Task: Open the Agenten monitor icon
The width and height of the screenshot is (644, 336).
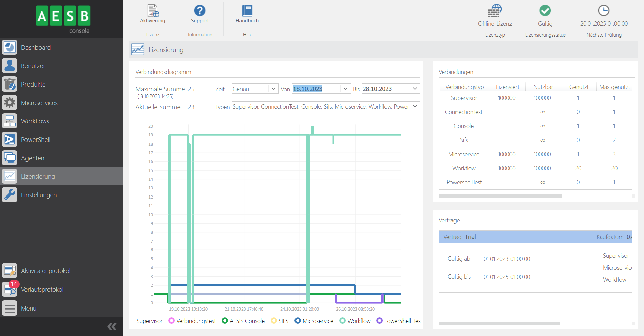Action: tap(10, 158)
